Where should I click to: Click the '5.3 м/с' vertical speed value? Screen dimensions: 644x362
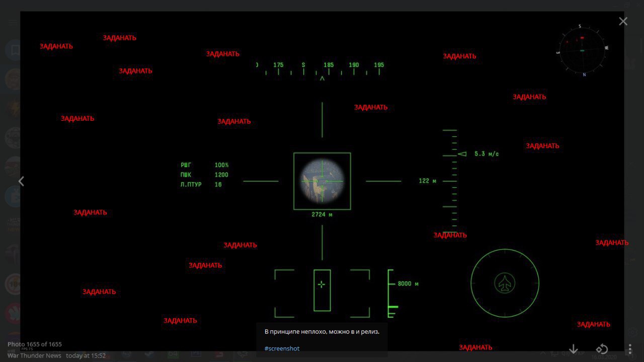487,154
